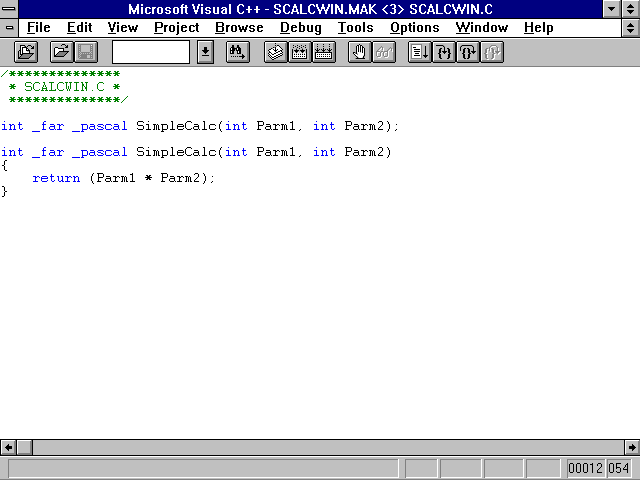The width and height of the screenshot is (640, 480).
Task: Click the Rebuild All toolbar icon
Action: tap(323, 52)
